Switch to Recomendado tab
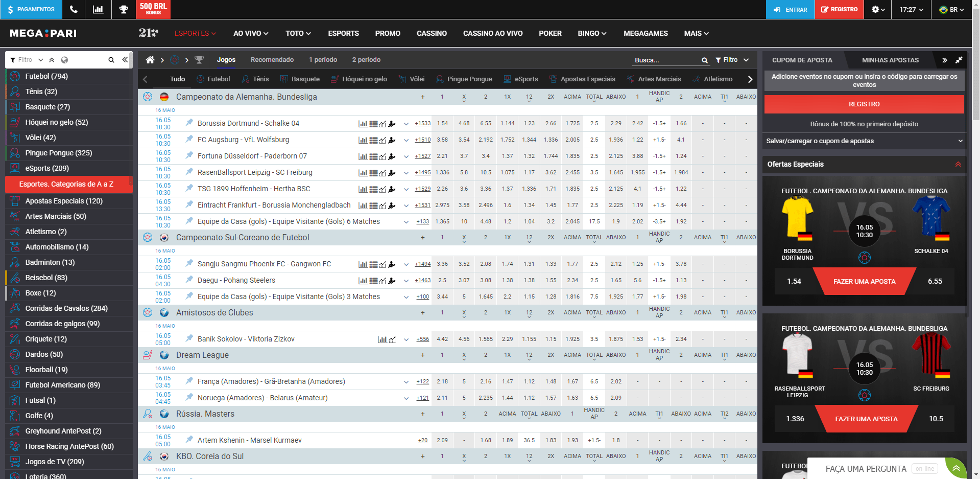980x479 pixels. pyautogui.click(x=272, y=60)
